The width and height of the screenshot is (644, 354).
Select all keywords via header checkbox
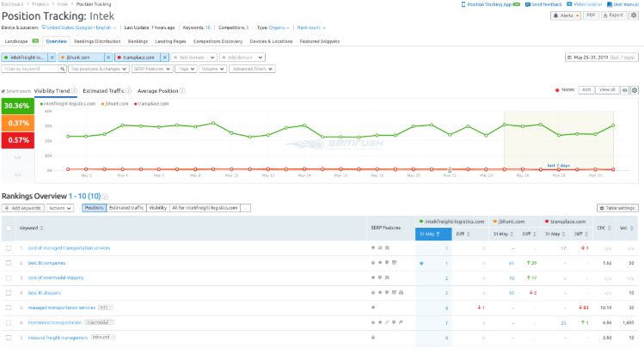9,228
